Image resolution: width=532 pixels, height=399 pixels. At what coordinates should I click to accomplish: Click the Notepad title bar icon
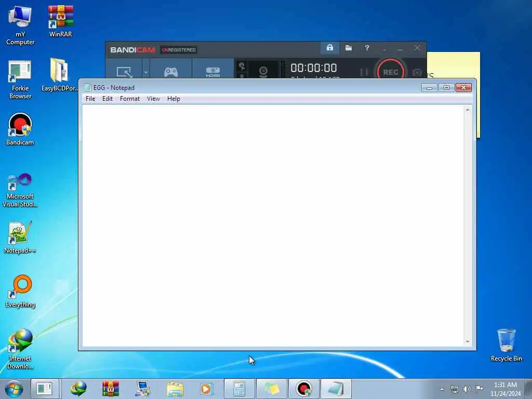[87, 87]
